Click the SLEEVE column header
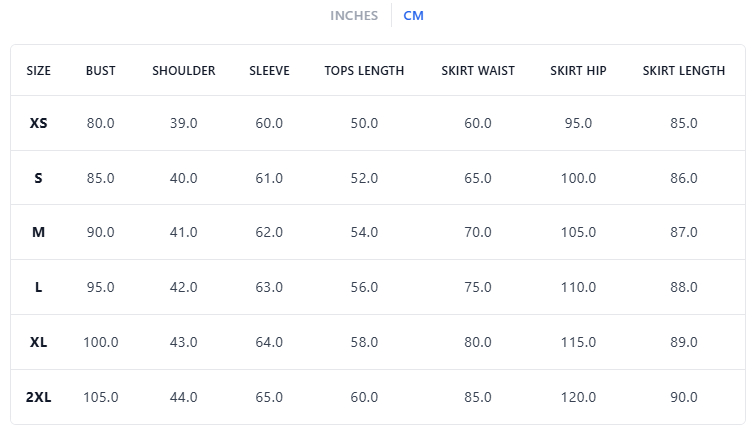The width and height of the screenshot is (754, 436). pos(269,71)
